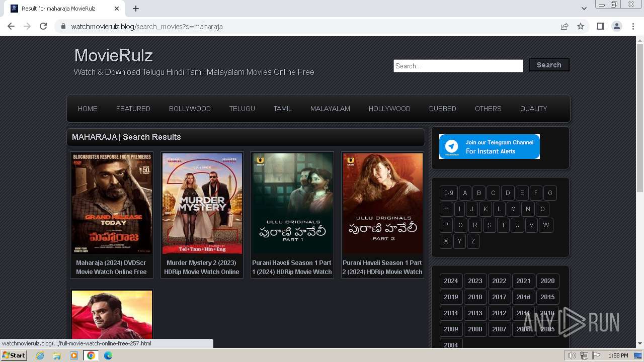Select year 2012 filter
The image size is (644, 362).
click(499, 313)
